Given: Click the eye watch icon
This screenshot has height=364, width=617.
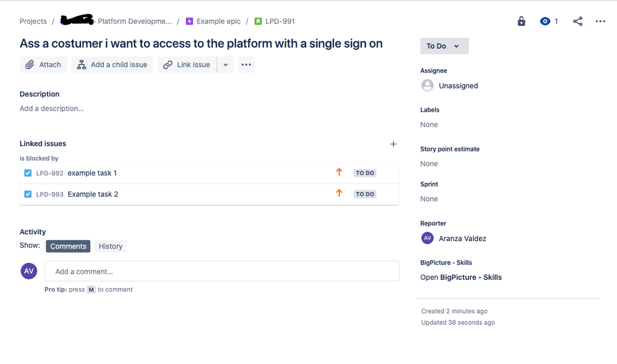Looking at the screenshot, I should (545, 21).
